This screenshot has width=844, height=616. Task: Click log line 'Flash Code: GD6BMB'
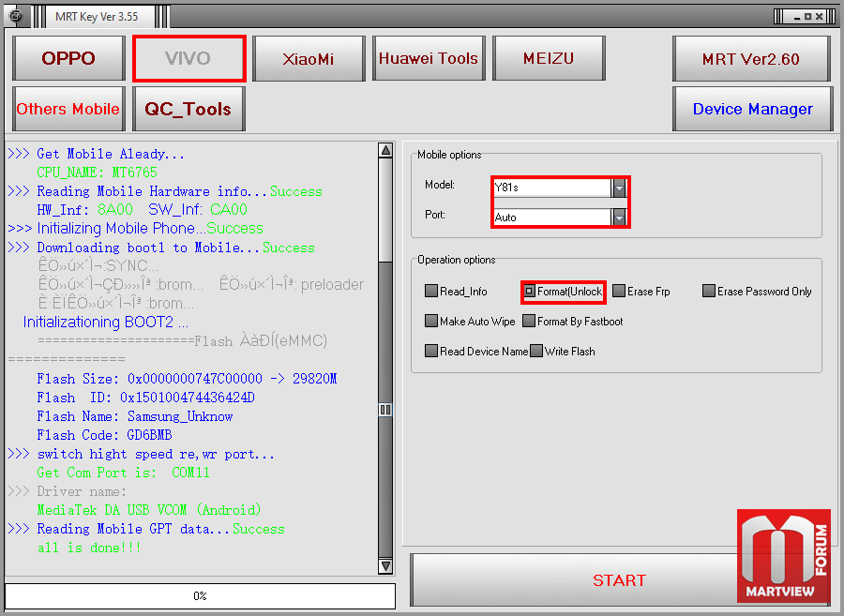tap(104, 435)
